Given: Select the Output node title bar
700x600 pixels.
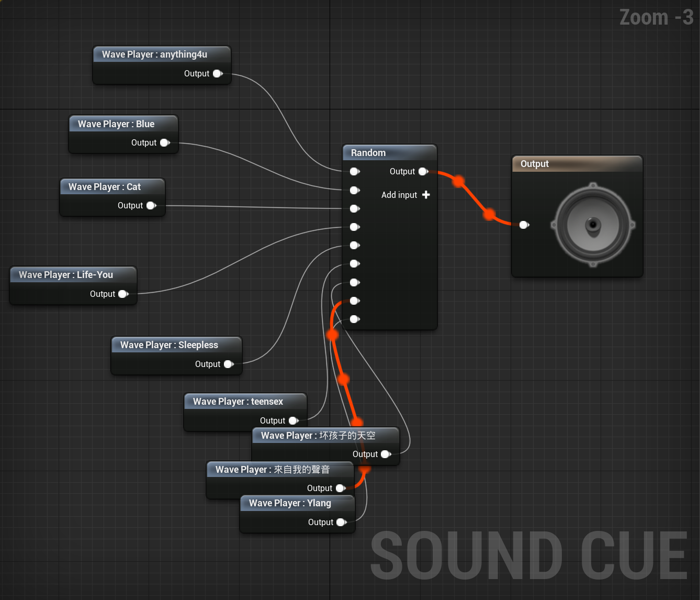Looking at the screenshot, I should (577, 164).
